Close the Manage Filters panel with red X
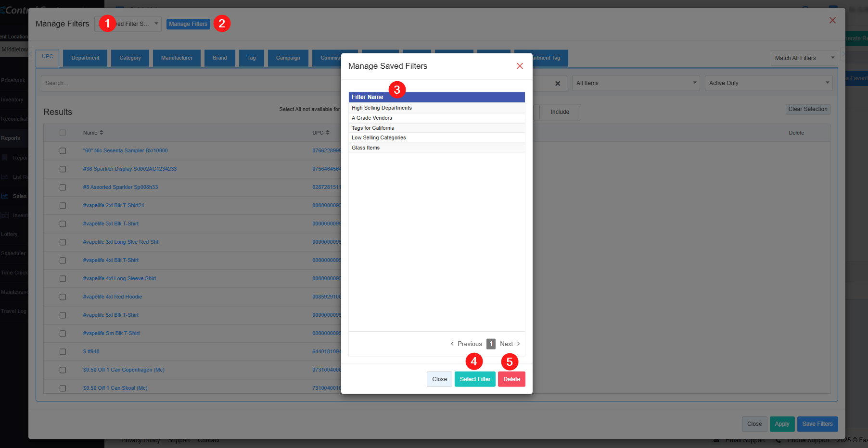 [x=832, y=21]
